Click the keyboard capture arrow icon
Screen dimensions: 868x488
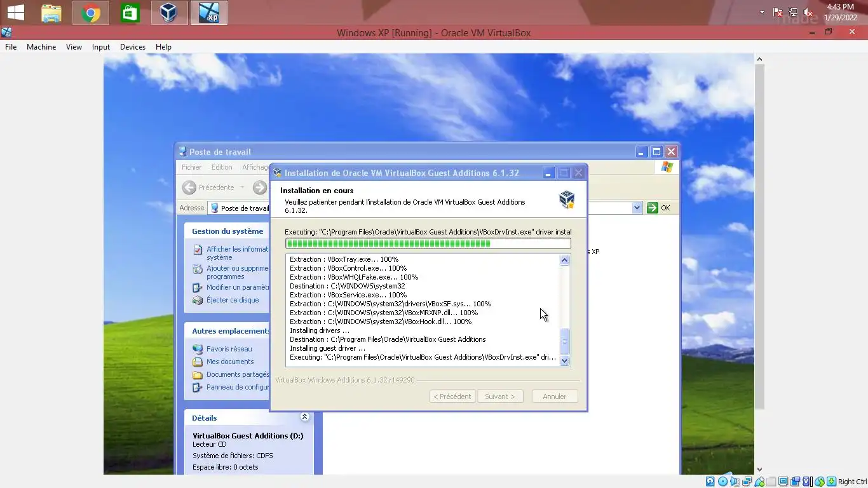(x=832, y=482)
